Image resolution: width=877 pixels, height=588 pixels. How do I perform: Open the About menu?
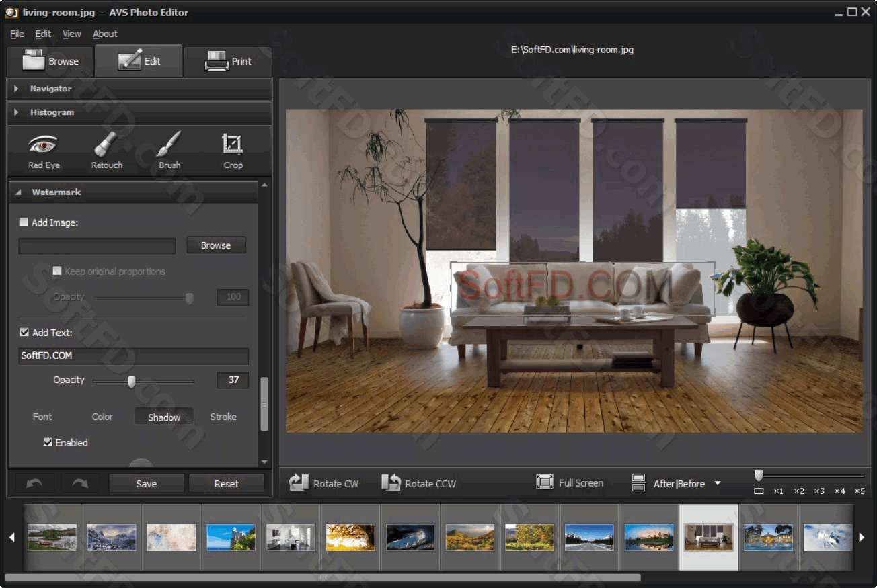coord(105,34)
